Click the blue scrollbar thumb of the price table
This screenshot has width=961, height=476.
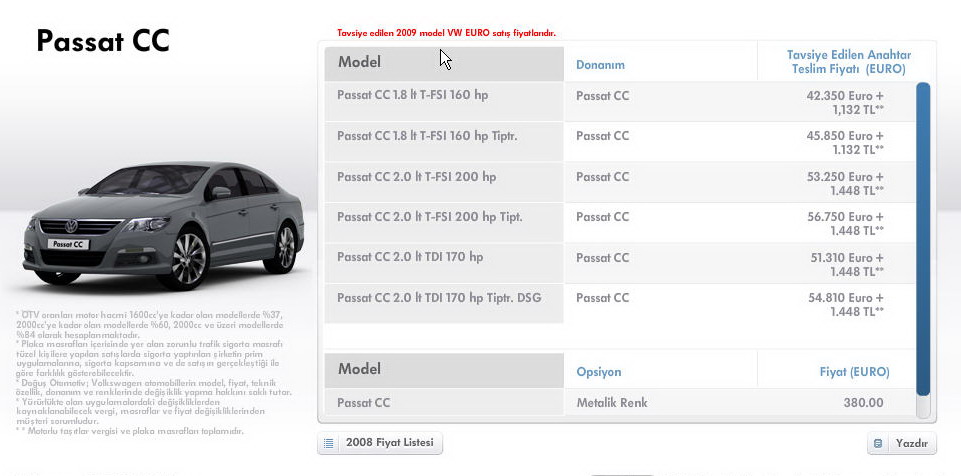(x=923, y=238)
